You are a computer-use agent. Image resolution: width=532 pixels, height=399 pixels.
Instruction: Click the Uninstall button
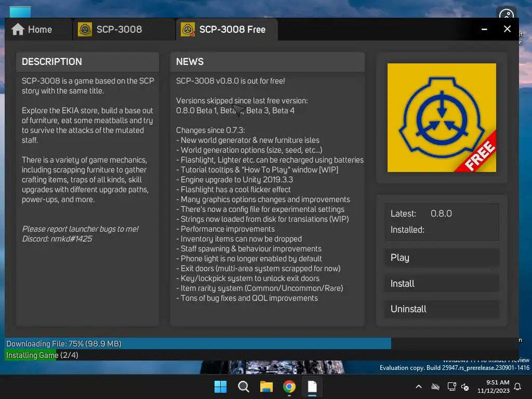click(x=442, y=309)
